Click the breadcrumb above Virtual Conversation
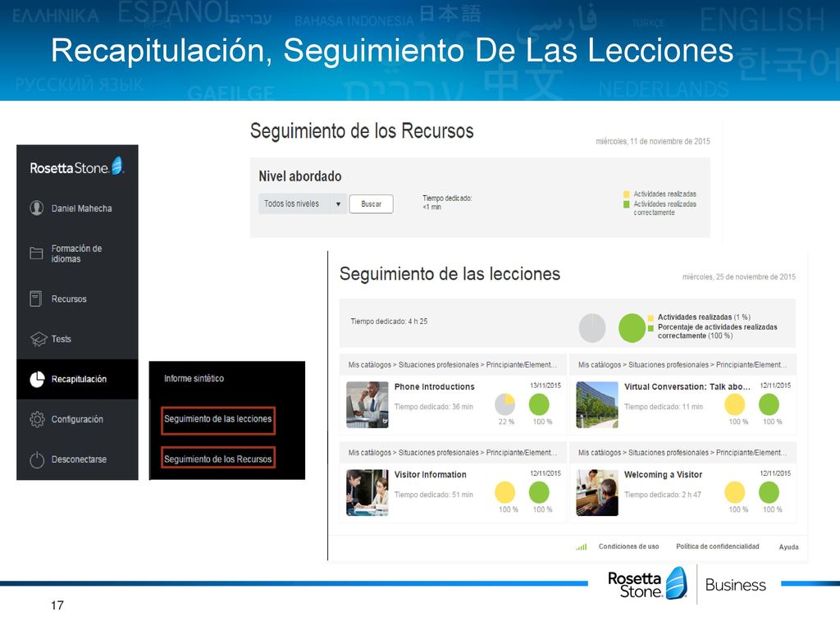 [682, 365]
